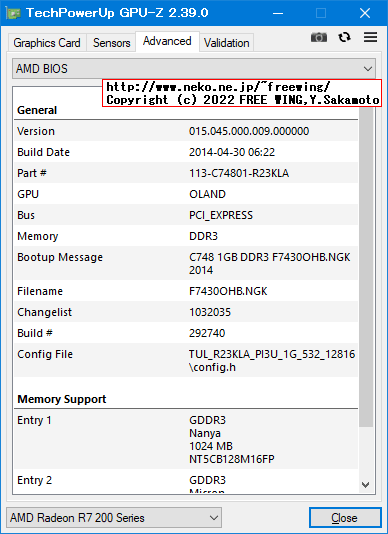The height and width of the screenshot is (534, 388).
Task: Expand the AMD BIOS dropdown
Action: (194, 69)
